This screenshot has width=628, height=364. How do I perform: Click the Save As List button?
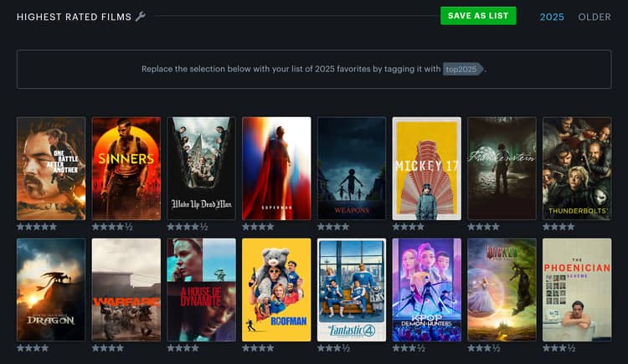478,16
